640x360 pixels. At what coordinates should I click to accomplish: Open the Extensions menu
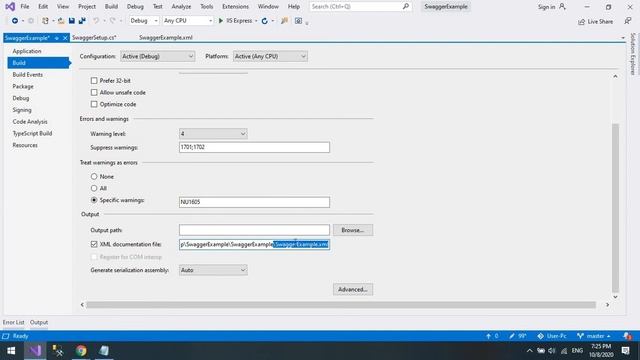click(x=235, y=7)
